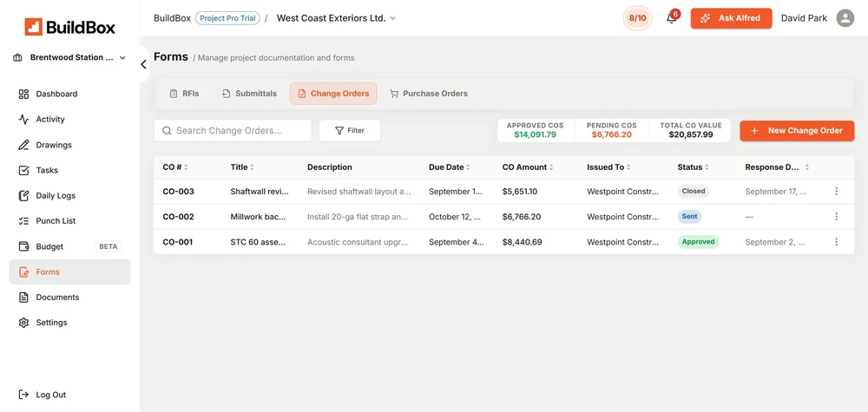Screen dimensions: 868x412
Task: Open Activity from the sidebar
Action: (x=69, y=120)
